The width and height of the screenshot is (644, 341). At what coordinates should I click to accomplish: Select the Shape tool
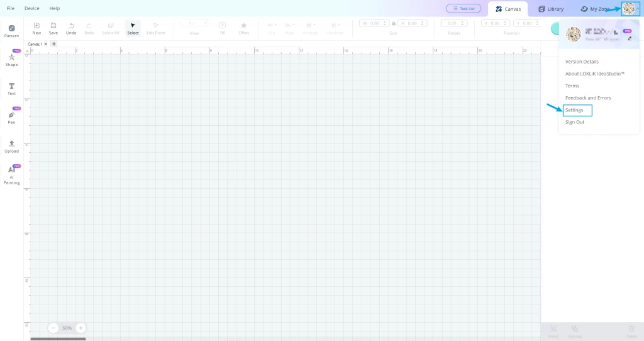tap(11, 60)
